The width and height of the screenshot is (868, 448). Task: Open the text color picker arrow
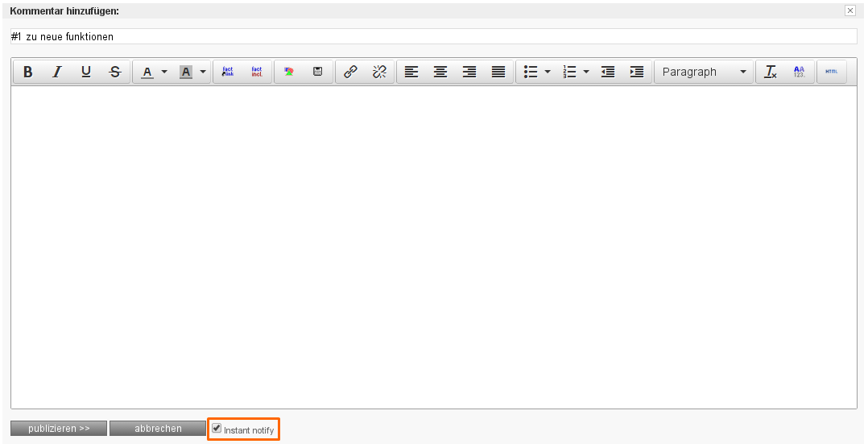164,72
